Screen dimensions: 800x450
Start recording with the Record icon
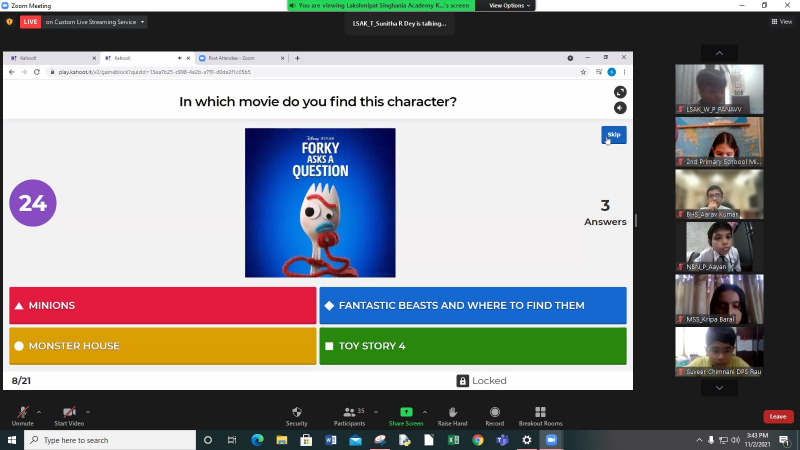tap(494, 413)
